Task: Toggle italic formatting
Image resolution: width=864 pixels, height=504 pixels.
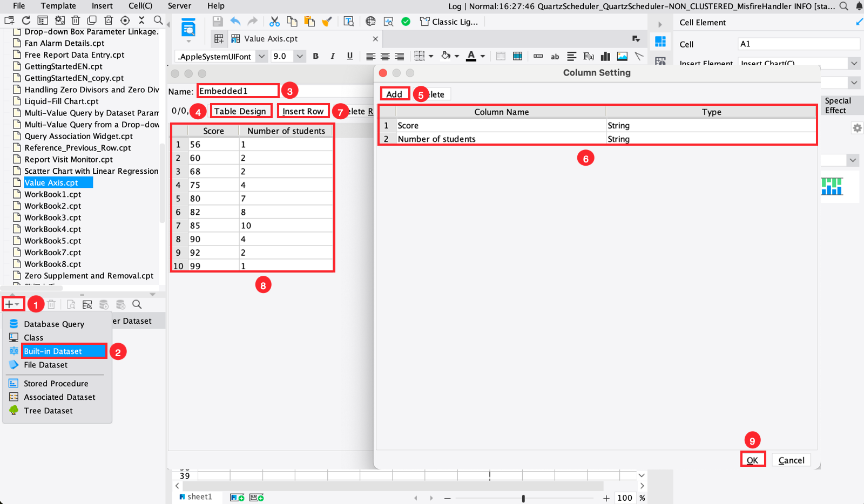Action: [333, 56]
